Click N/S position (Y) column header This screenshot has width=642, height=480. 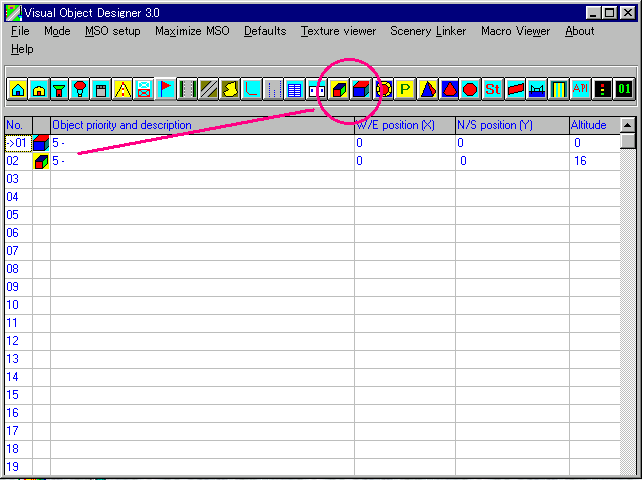pyautogui.click(x=513, y=125)
